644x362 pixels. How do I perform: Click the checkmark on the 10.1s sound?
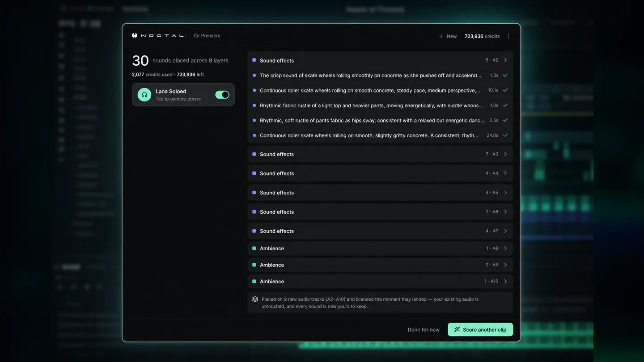(x=505, y=90)
